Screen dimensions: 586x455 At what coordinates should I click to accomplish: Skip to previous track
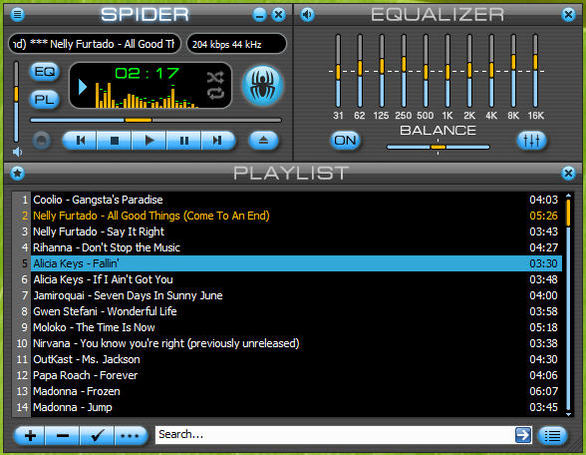pos(80,141)
